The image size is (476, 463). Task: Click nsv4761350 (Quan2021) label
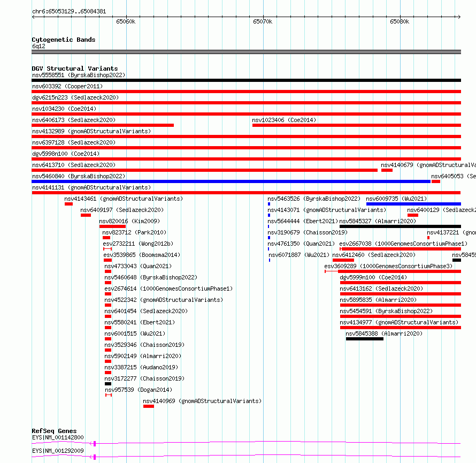301,244
